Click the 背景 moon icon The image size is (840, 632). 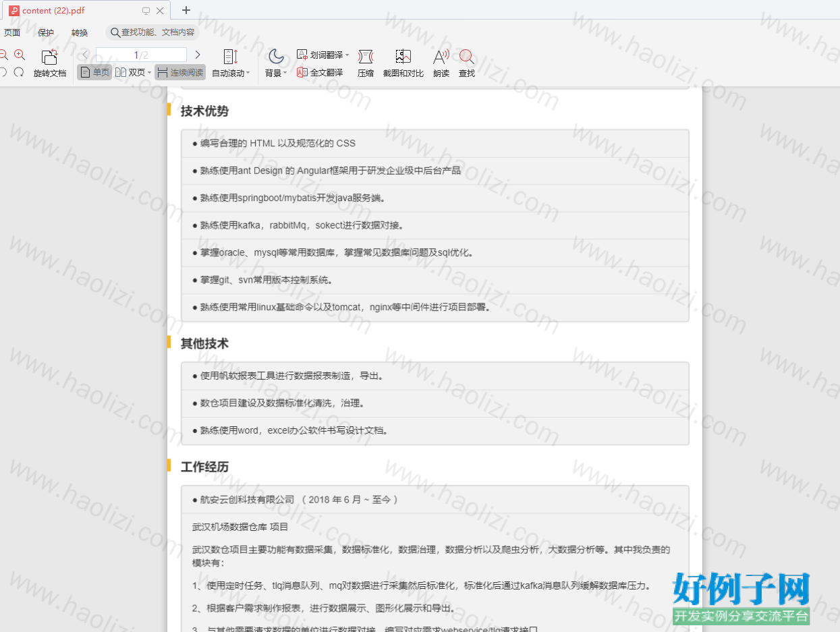coord(276,56)
